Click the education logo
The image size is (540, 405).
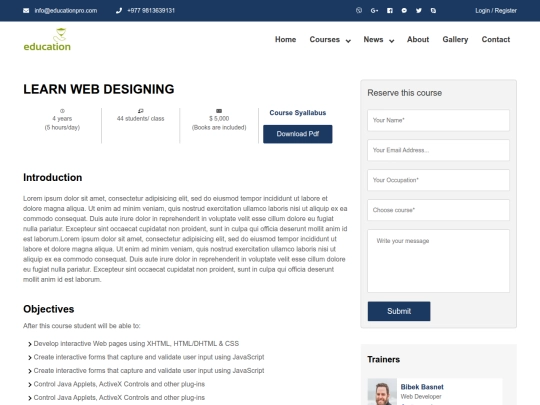47,40
